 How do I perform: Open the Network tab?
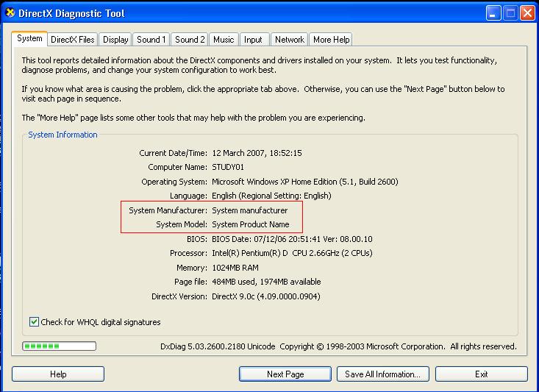click(x=289, y=40)
